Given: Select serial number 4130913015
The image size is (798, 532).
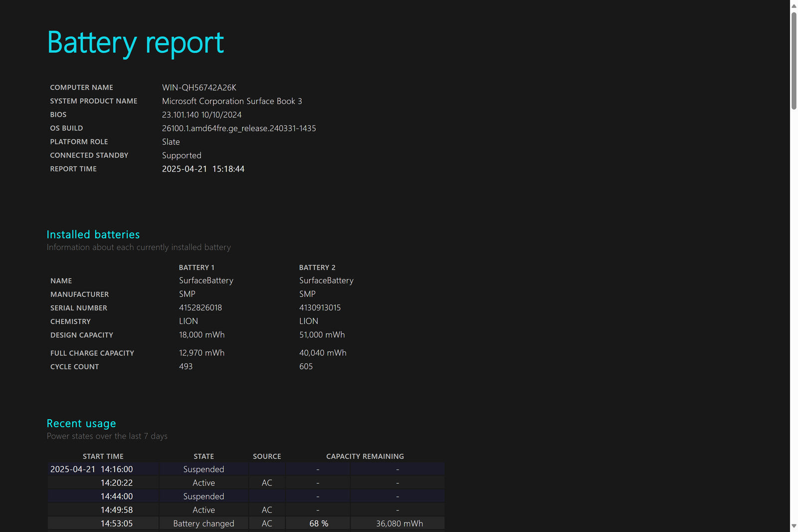Looking at the screenshot, I should (320, 308).
